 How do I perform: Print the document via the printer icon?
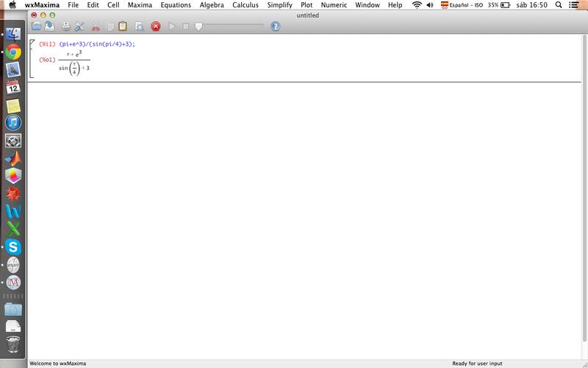(x=66, y=26)
